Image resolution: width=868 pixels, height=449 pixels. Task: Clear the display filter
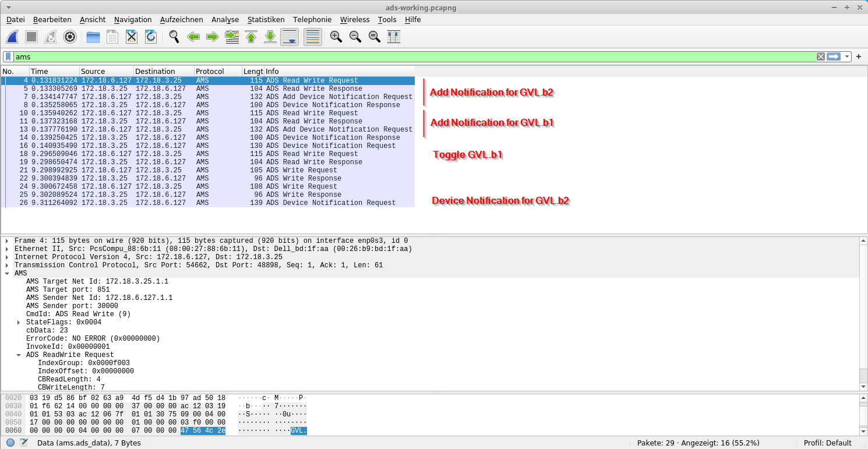pos(821,56)
